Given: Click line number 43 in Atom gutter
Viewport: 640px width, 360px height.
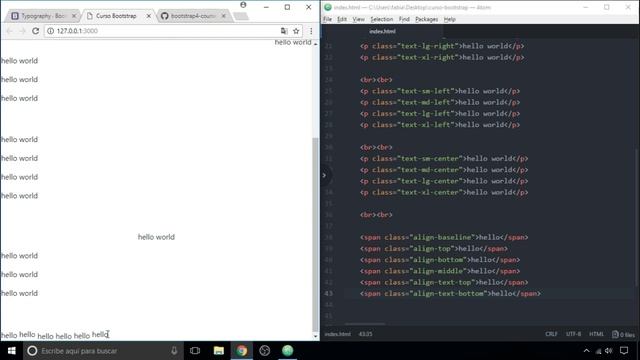Looking at the screenshot, I should click(329, 293).
